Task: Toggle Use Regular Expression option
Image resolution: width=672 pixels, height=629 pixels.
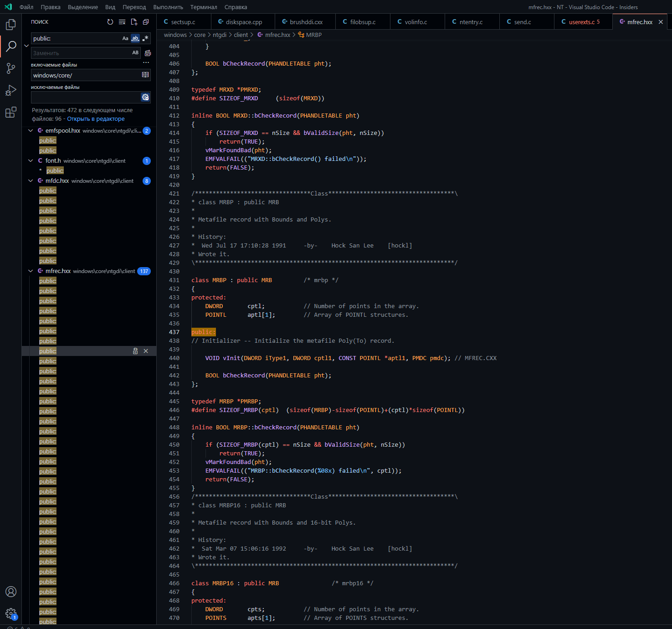Action: pyautogui.click(x=145, y=39)
